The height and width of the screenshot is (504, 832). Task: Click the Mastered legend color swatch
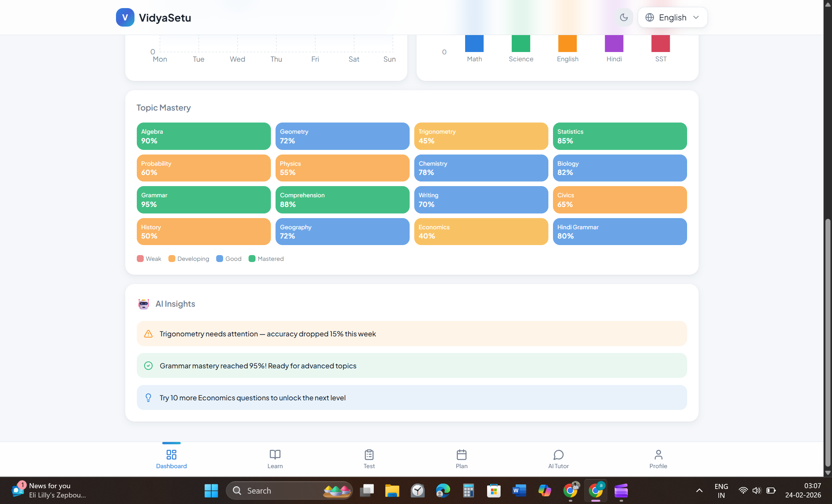click(252, 259)
